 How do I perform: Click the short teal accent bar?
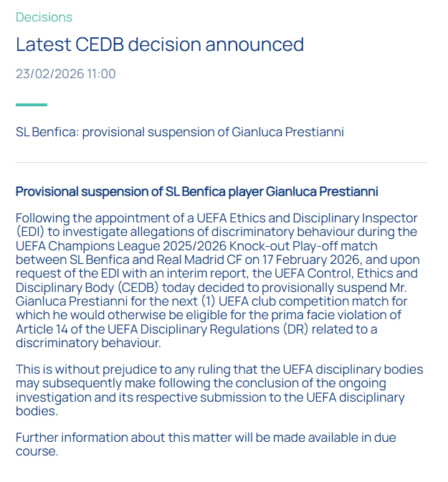click(32, 105)
